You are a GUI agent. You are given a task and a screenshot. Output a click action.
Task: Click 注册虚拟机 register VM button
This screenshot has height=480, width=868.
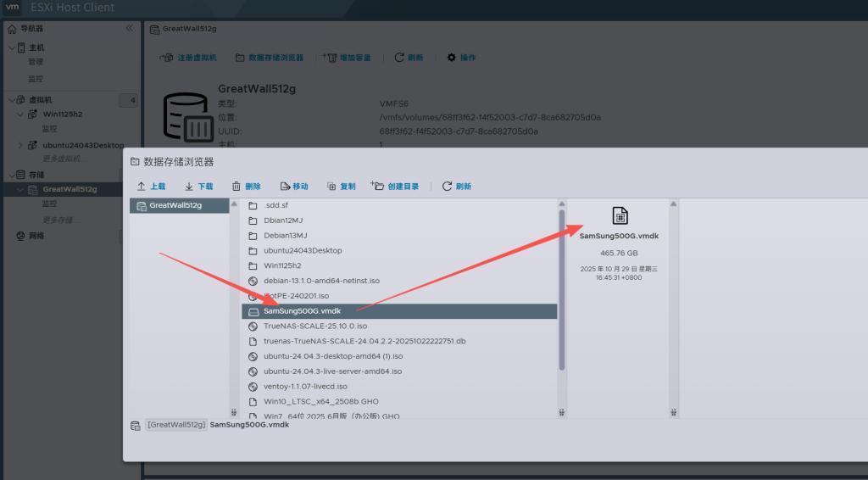189,58
